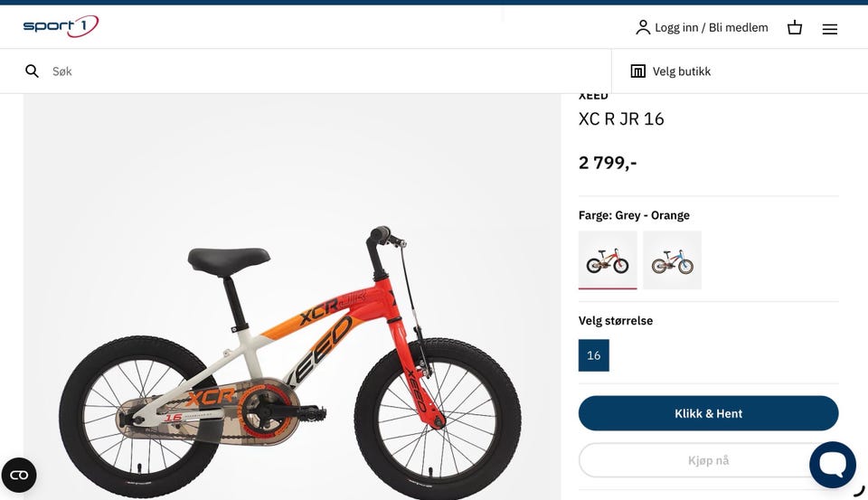Click Logg inn / Bli medlem
868x500 pixels.
point(712,28)
